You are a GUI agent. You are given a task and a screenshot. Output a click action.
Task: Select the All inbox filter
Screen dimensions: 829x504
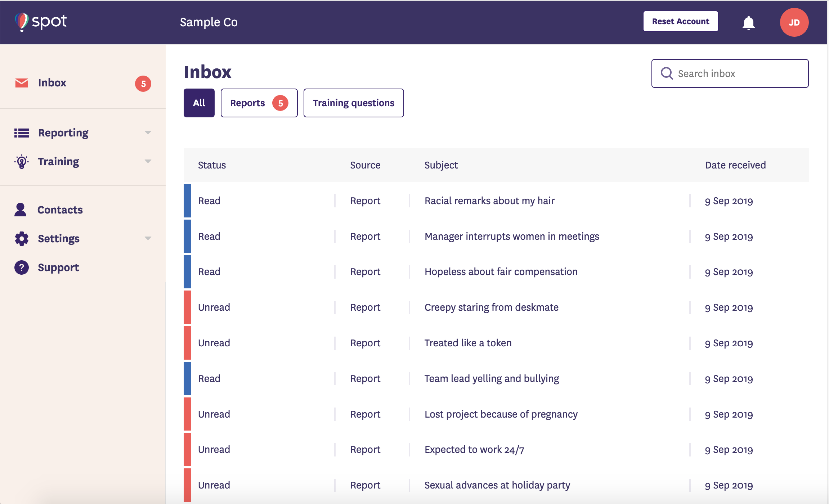pos(199,103)
